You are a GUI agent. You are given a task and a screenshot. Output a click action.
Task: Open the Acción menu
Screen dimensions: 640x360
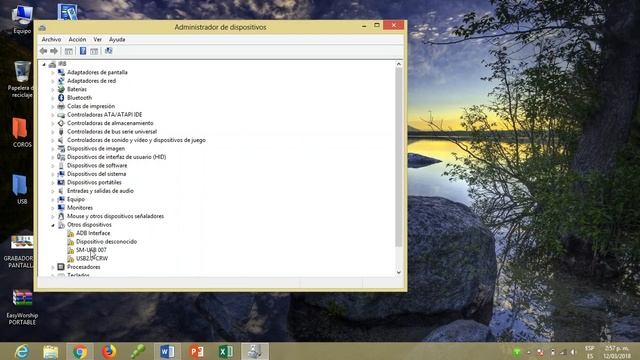pyautogui.click(x=77, y=40)
